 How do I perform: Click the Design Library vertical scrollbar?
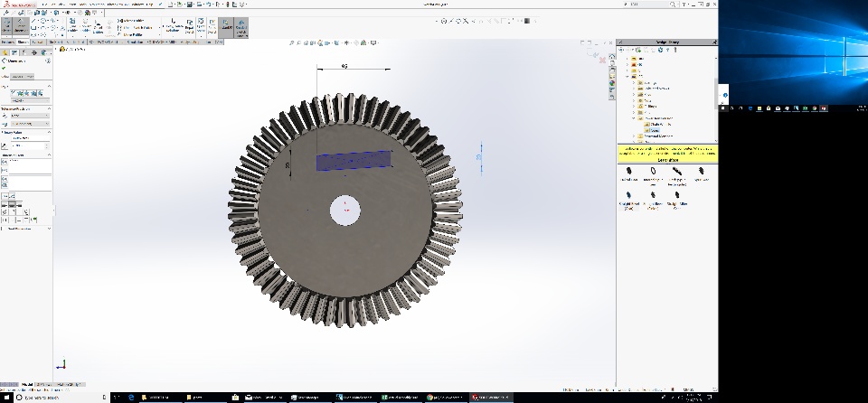point(715,95)
